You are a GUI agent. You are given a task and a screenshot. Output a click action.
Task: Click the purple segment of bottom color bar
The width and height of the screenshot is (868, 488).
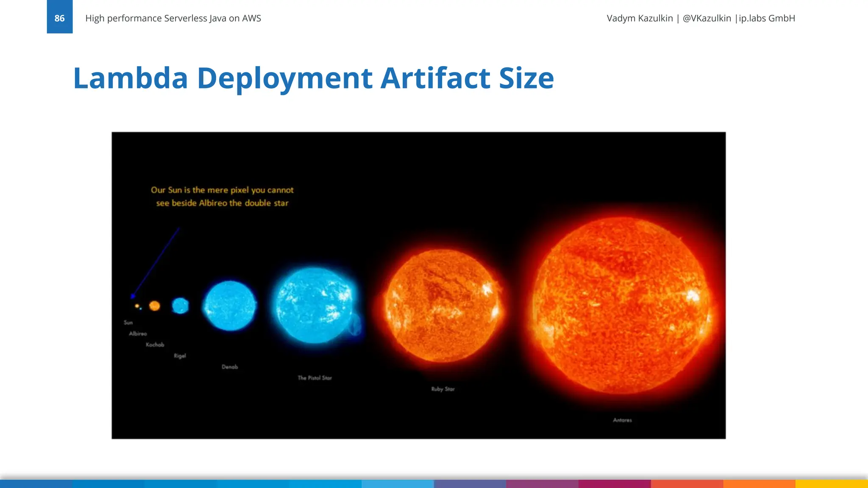[x=542, y=484]
